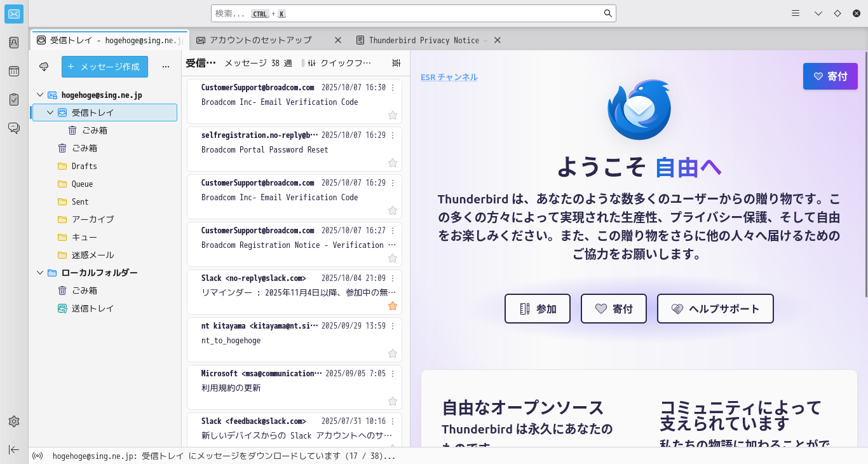Star the nt_to_hogehoge message

click(x=393, y=353)
